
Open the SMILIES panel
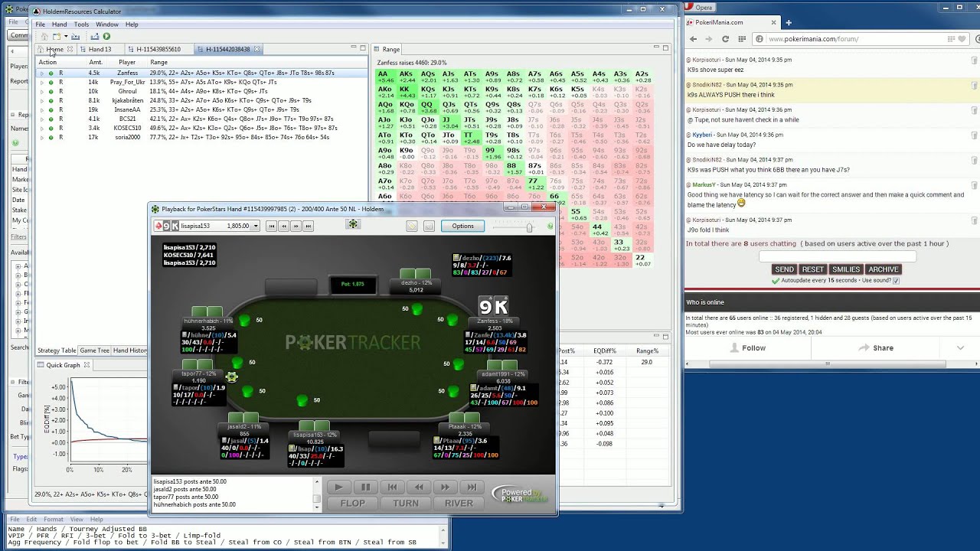(846, 269)
